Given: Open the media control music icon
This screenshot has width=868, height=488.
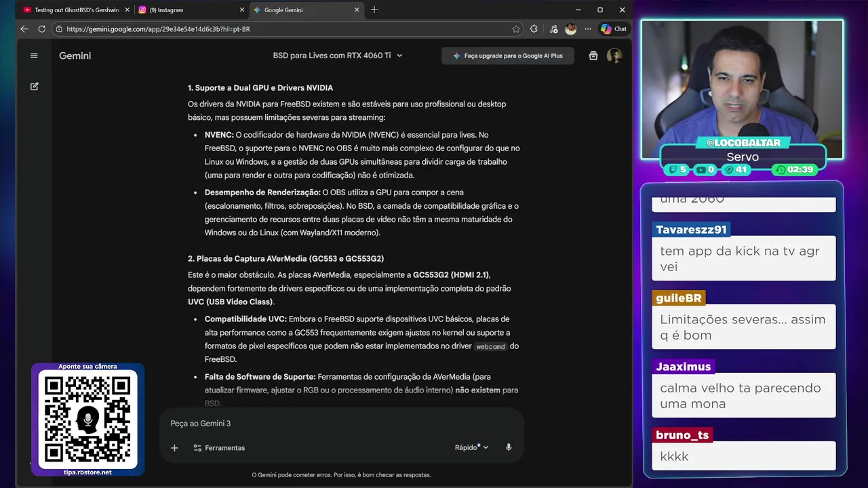Looking at the screenshot, I should 553,29.
